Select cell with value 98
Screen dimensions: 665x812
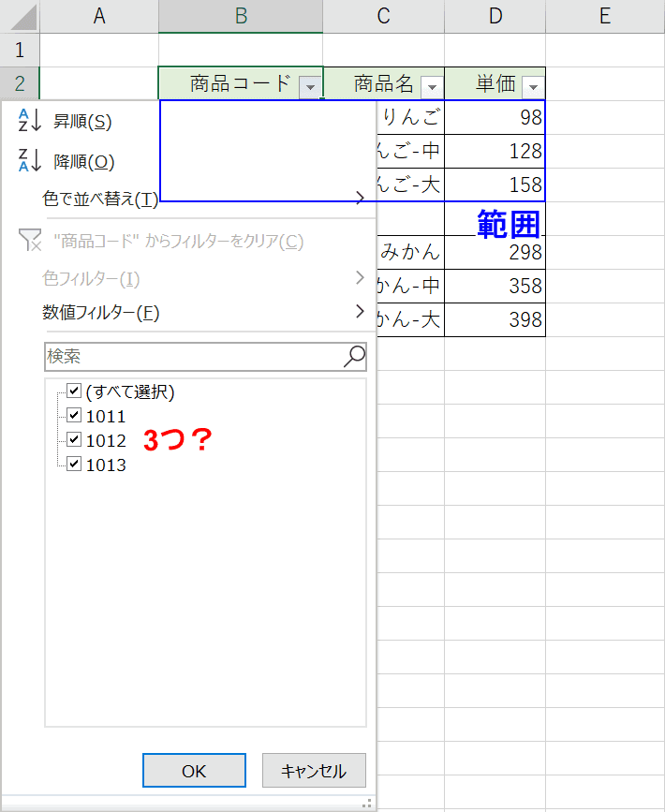click(495, 118)
